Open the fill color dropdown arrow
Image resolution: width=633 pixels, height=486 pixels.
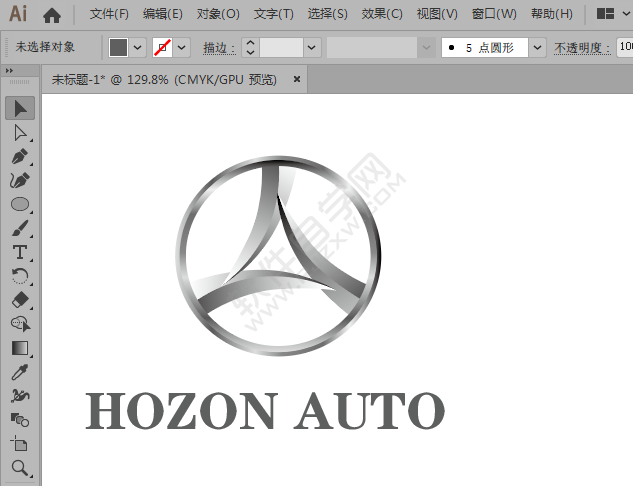pos(137,48)
